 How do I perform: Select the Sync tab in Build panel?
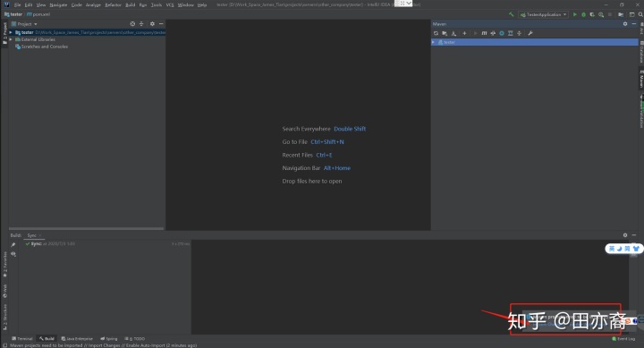[31, 235]
